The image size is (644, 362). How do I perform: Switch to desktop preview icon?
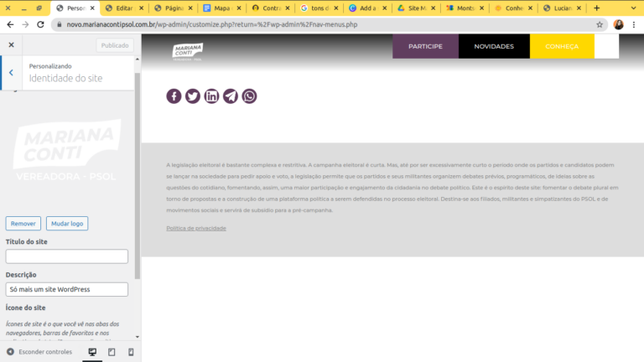pos(92,352)
